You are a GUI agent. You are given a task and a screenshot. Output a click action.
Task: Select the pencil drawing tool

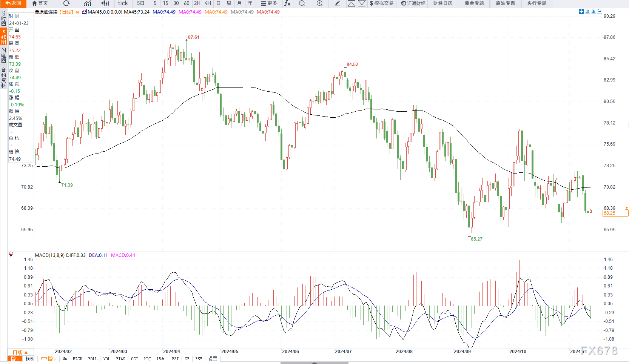(x=338, y=3)
